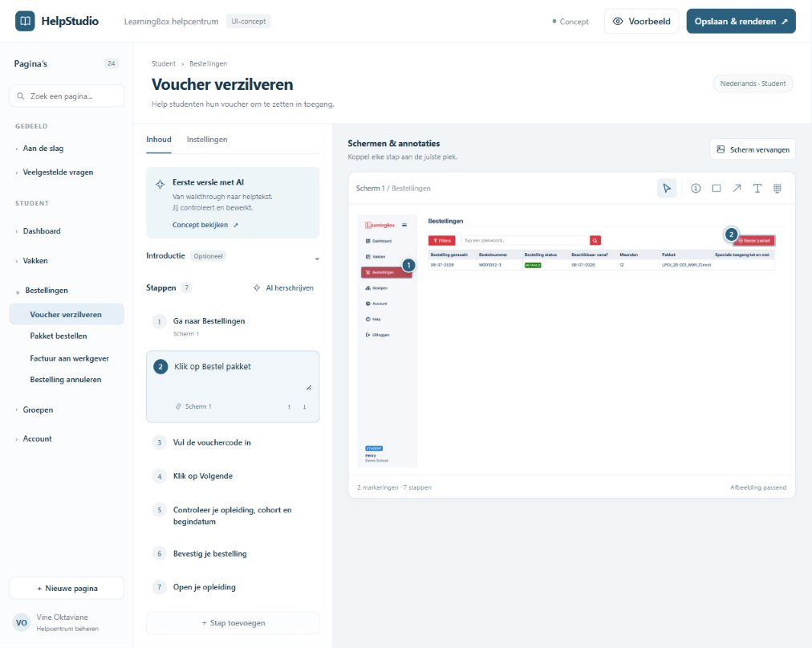Select the blur grid annotation tool
The height and width of the screenshot is (648, 812).
pos(777,188)
